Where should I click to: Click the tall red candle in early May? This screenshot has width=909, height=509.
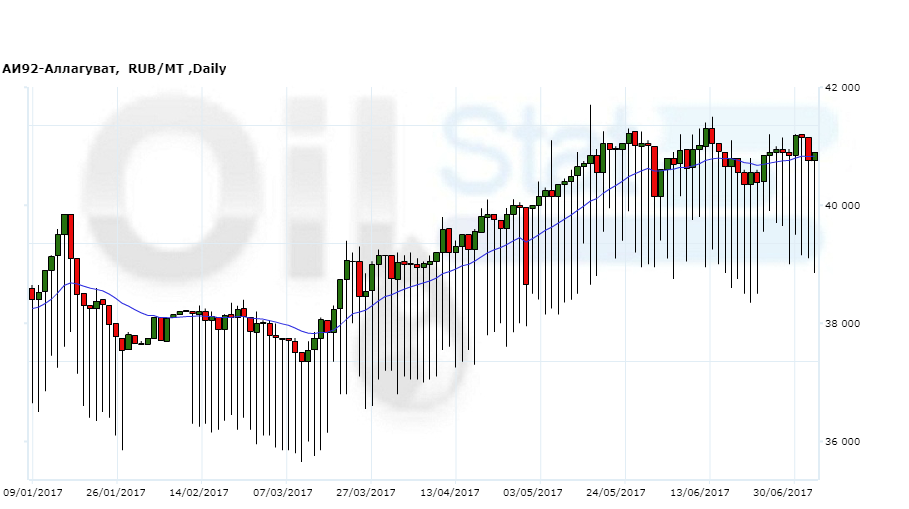[525, 245]
